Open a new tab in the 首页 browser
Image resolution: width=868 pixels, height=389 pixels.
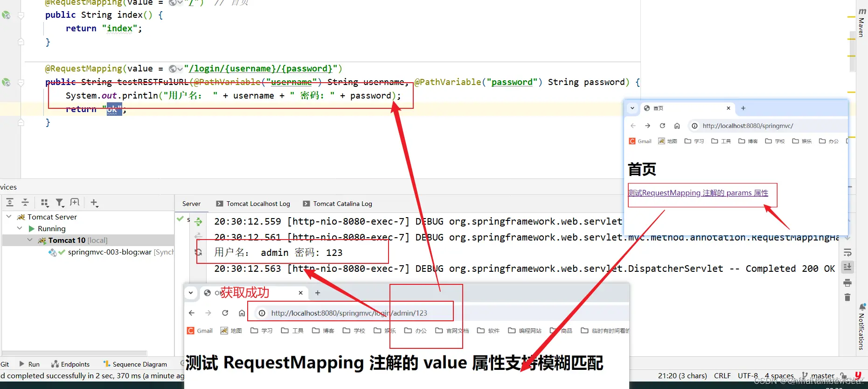[743, 108]
